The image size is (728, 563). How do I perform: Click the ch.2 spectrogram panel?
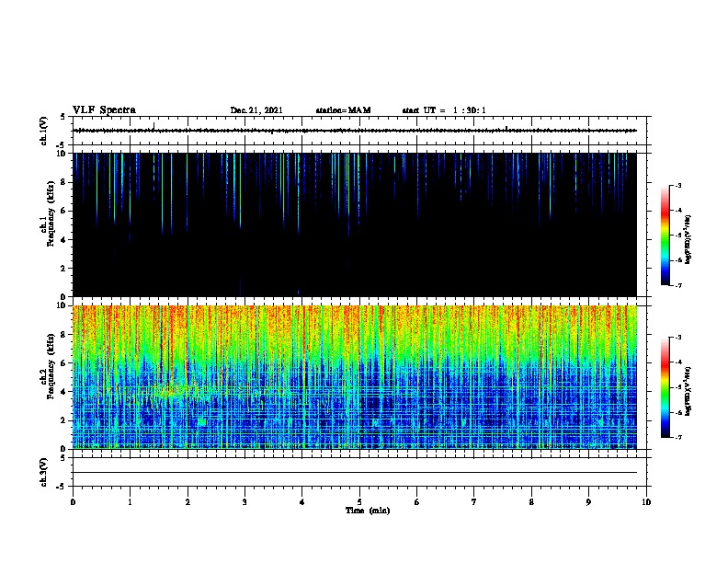point(355,377)
